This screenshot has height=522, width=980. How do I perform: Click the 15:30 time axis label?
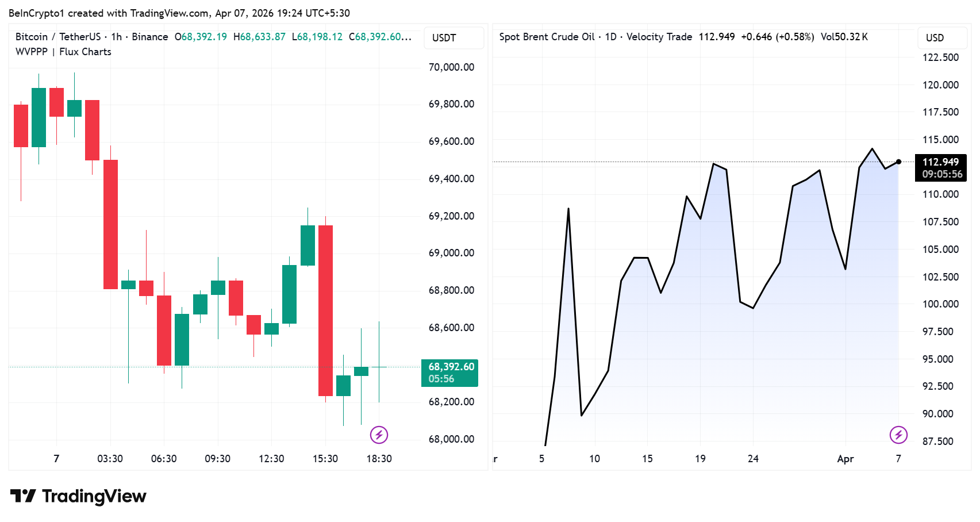325,459
